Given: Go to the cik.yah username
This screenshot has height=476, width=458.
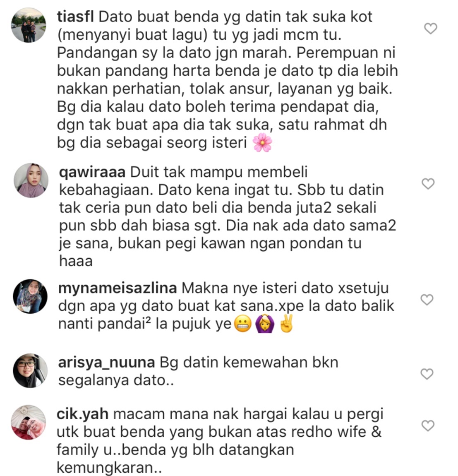Looking at the screenshot, I should (x=83, y=414).
